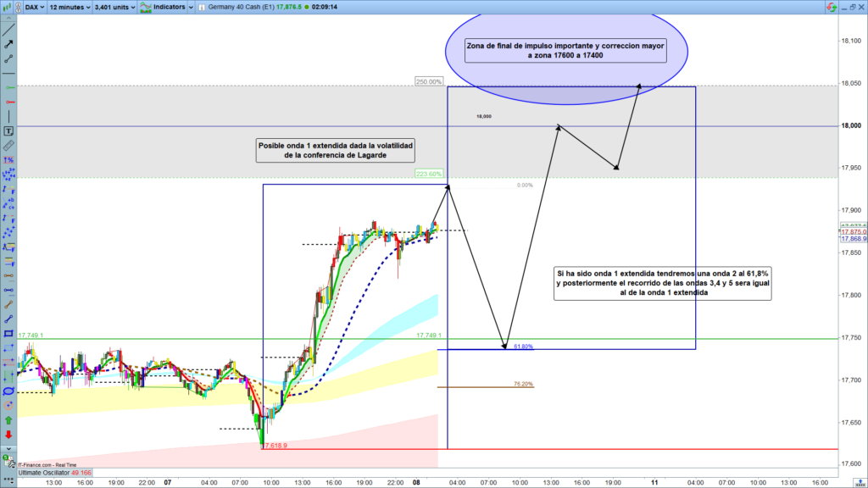Select the green horizontal line tool
Viewport: 868px width, 488px height.
[8, 88]
